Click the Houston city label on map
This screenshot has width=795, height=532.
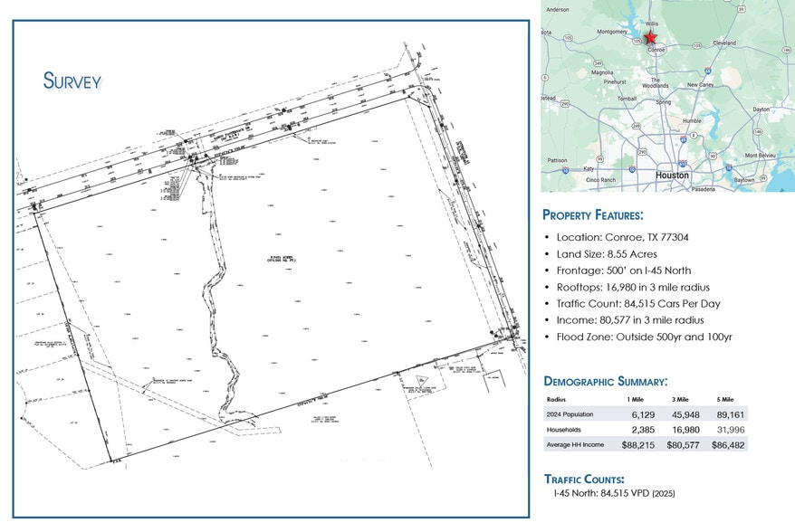672,175
